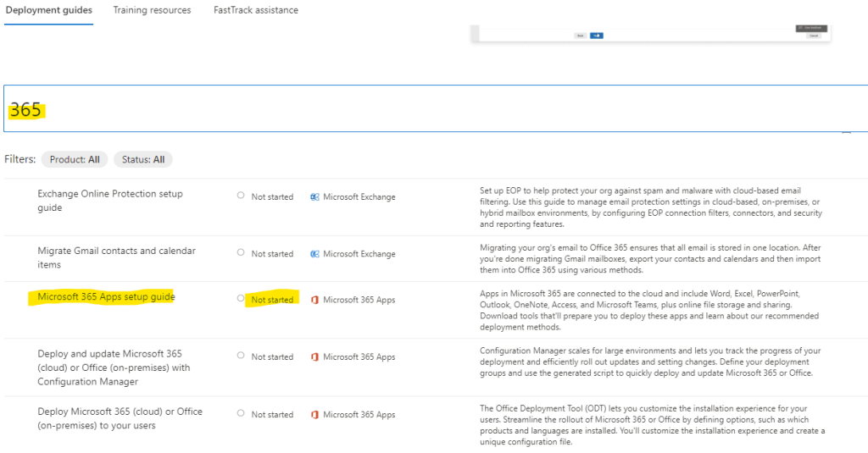
Task: Open Deploy and update Microsoft 365 with Configuration Manager
Action: (x=114, y=367)
